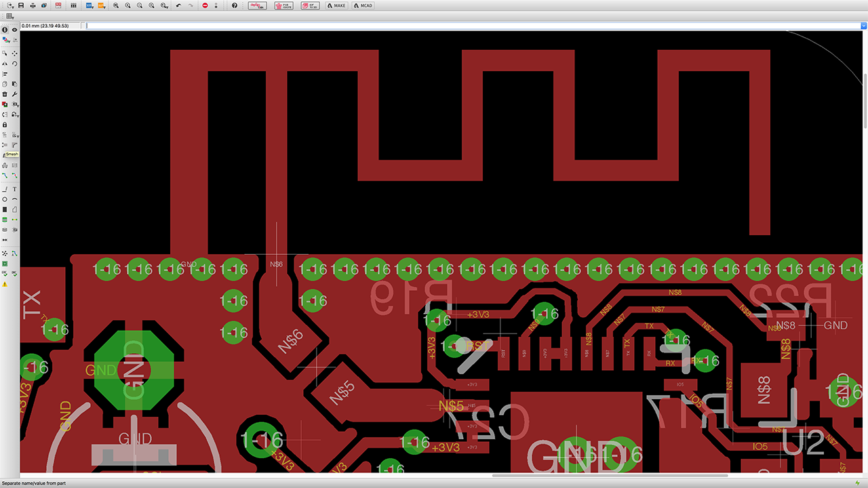Image resolution: width=868 pixels, height=488 pixels.
Task: Click the red Stop command button
Action: 205,5
